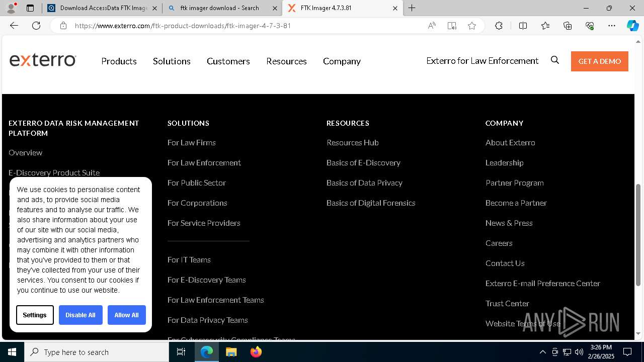Open the Partner Program link
644x362 pixels.
click(x=514, y=183)
